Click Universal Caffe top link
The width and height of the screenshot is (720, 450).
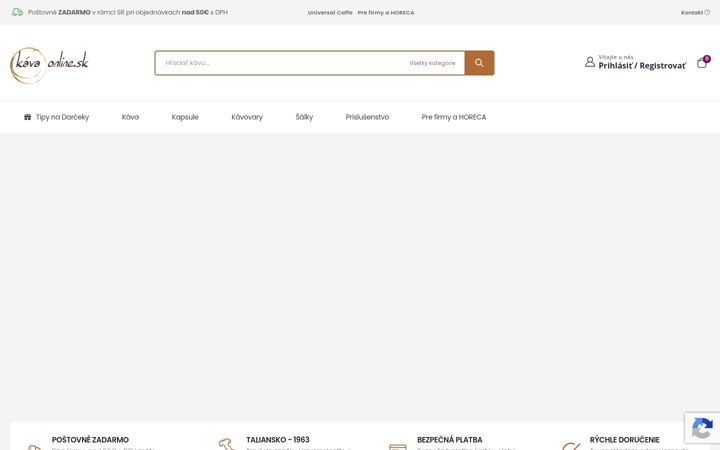[x=330, y=13]
